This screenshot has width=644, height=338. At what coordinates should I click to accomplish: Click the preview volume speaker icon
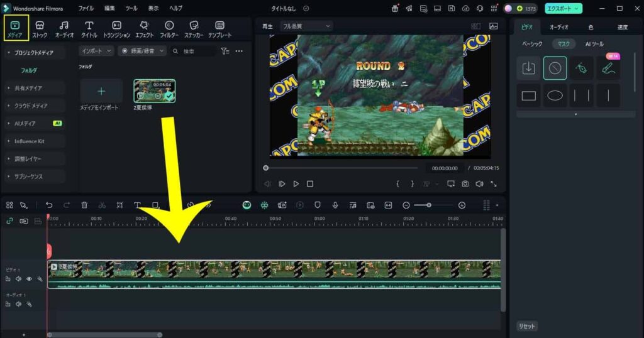479,184
